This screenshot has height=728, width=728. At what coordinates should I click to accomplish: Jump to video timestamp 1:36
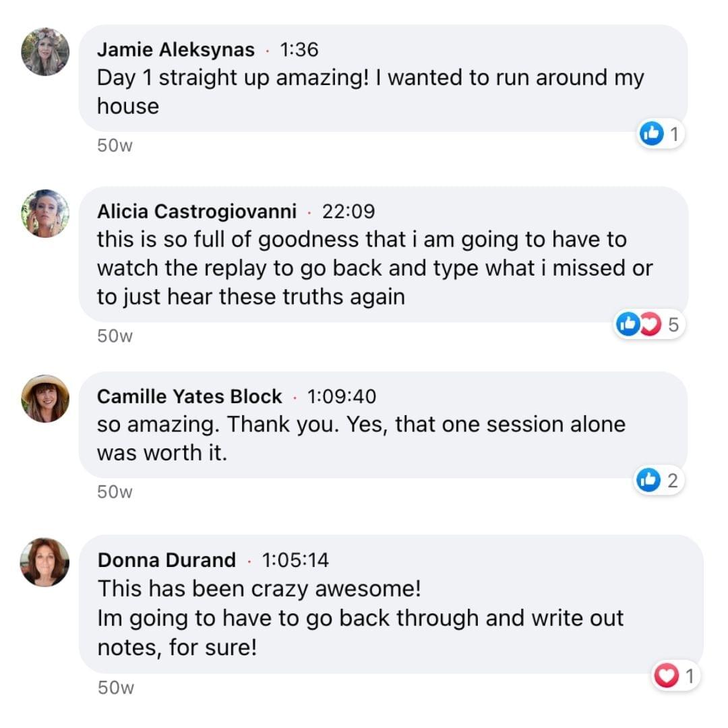[299, 50]
